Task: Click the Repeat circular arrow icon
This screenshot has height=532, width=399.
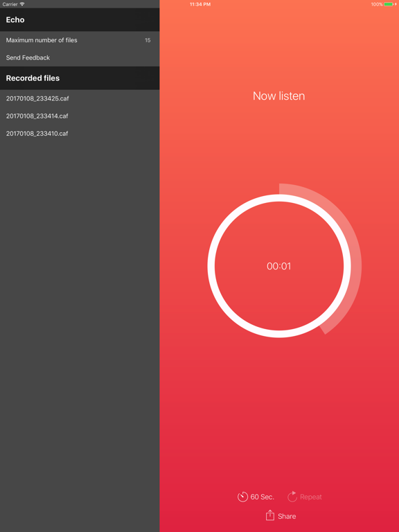Action: (x=292, y=497)
